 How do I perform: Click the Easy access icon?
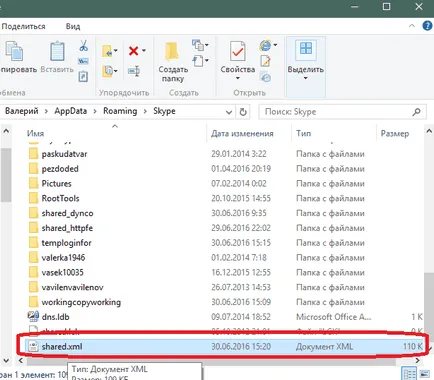[198, 61]
